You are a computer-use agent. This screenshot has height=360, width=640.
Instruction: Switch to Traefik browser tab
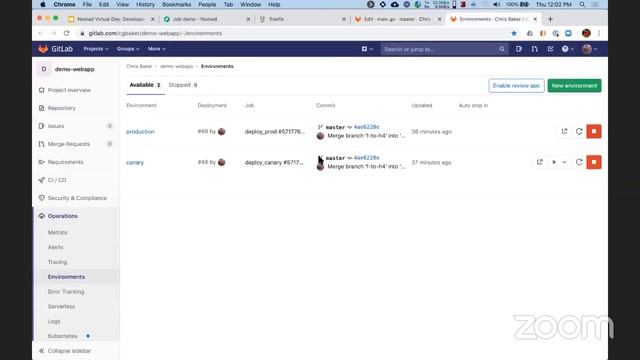[x=302, y=19]
